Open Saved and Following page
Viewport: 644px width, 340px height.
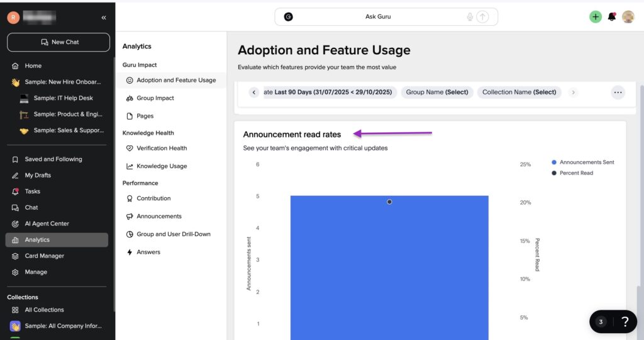53,159
